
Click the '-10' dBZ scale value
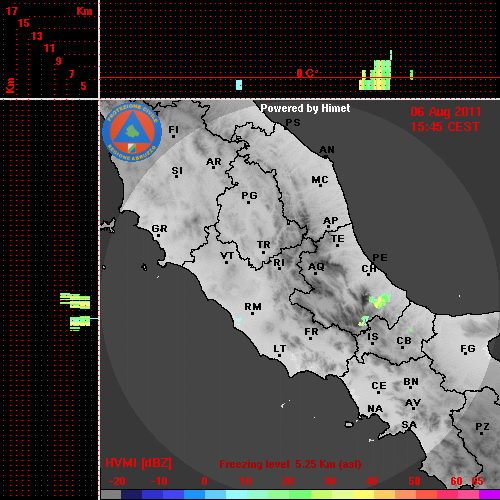[159, 481]
